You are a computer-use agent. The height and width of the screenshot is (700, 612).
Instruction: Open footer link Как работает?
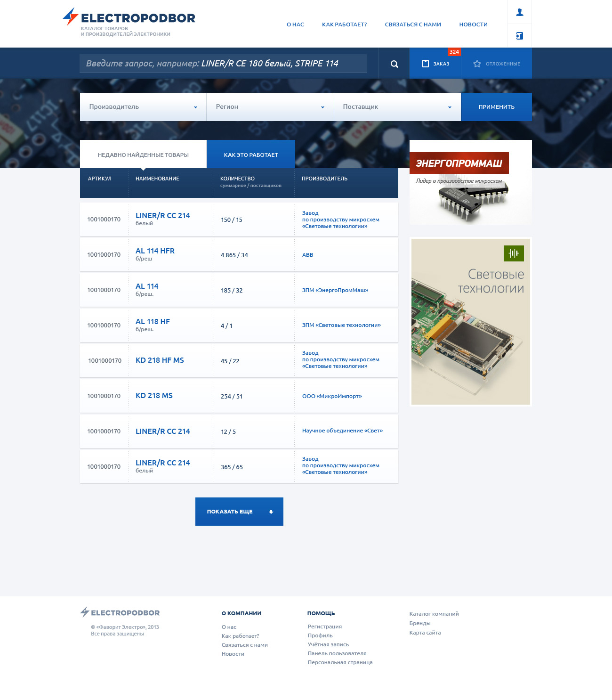(x=240, y=636)
